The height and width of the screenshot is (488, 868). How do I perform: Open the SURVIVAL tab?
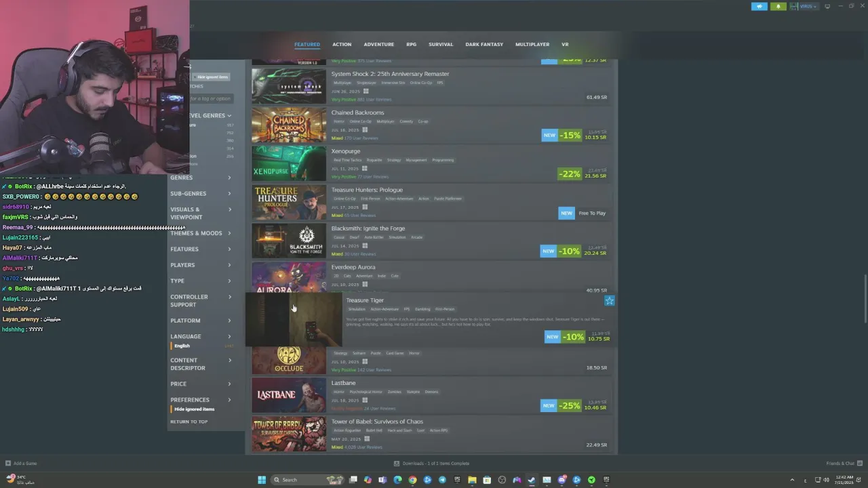[441, 45]
